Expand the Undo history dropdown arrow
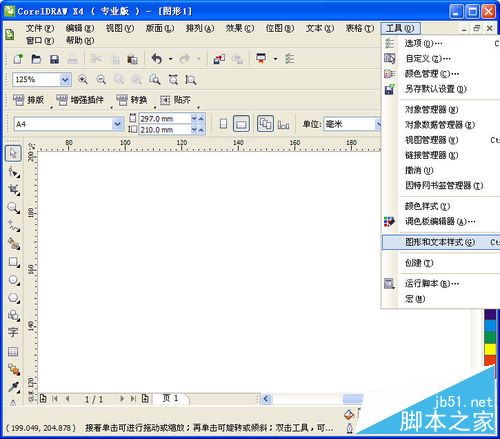 tap(171, 59)
